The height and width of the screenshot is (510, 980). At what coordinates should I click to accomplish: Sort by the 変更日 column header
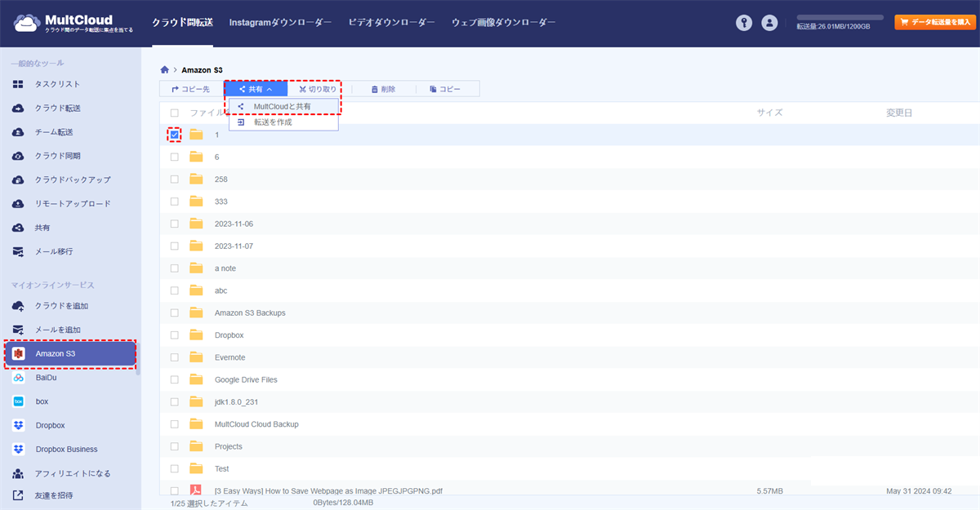(x=900, y=113)
